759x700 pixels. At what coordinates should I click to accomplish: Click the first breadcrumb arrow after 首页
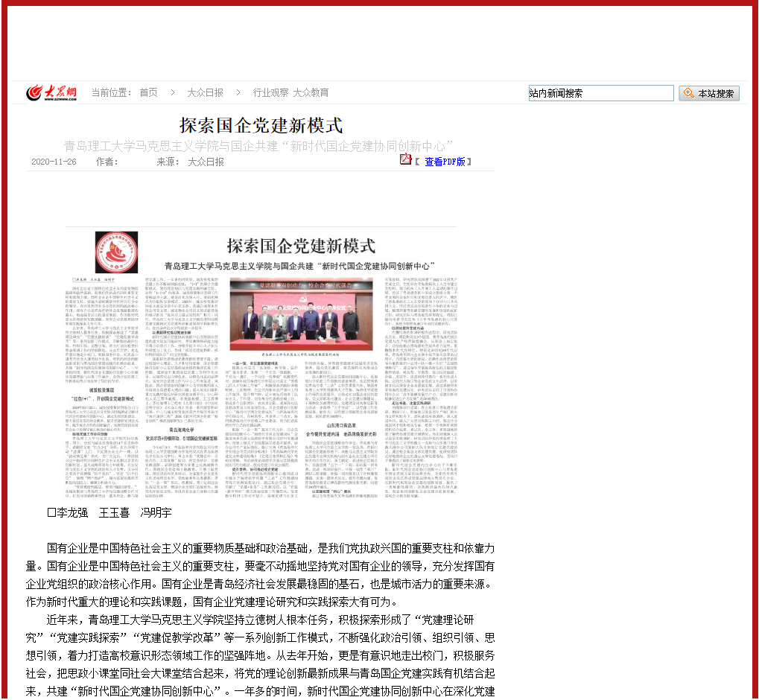click(x=171, y=92)
